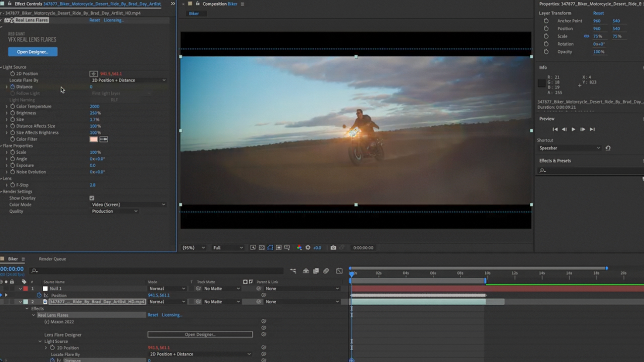
Task: Click the reset shortcut icon beside Spacebar
Action: click(x=608, y=148)
